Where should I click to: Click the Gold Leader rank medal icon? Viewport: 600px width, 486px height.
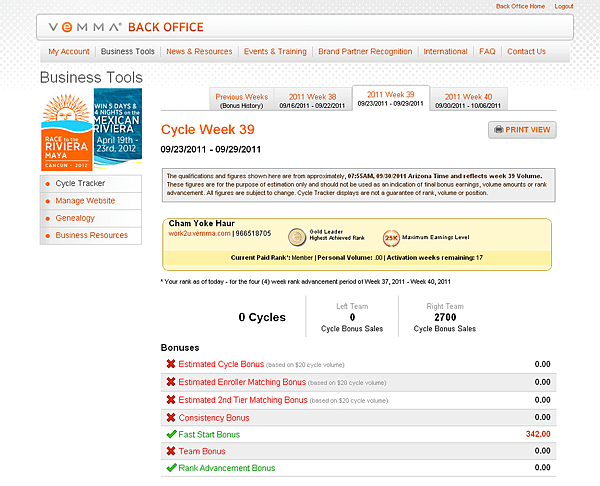point(296,237)
